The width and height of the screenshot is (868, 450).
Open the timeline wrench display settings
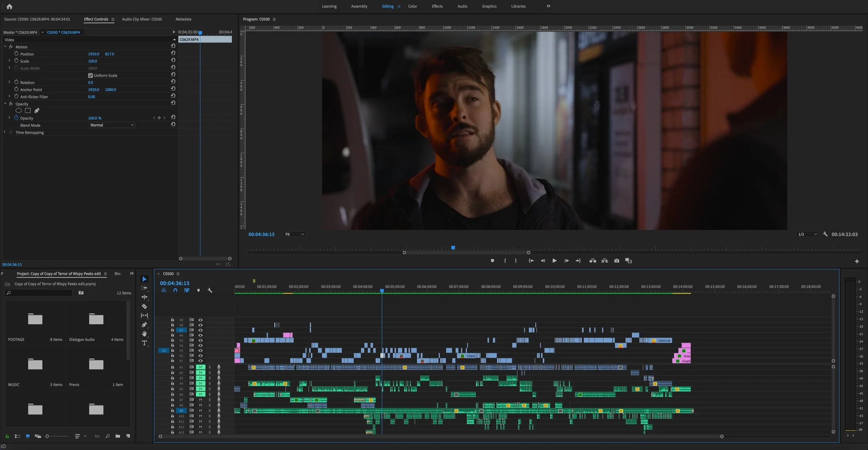pos(210,290)
